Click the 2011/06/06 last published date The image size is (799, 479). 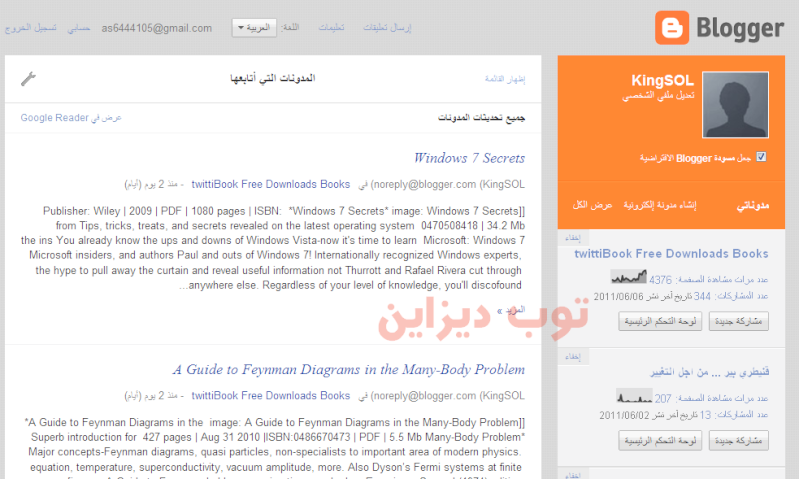619,297
